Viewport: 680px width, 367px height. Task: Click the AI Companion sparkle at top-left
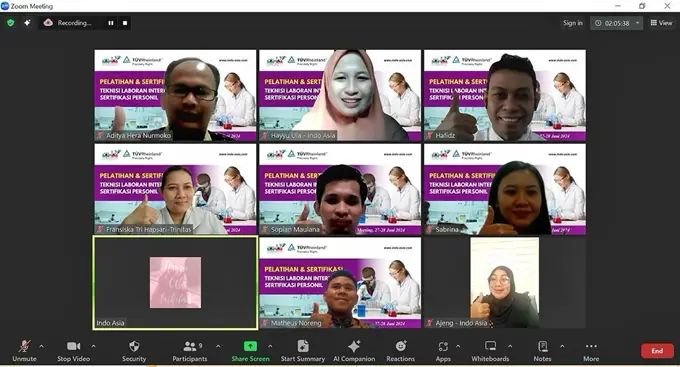click(x=27, y=23)
